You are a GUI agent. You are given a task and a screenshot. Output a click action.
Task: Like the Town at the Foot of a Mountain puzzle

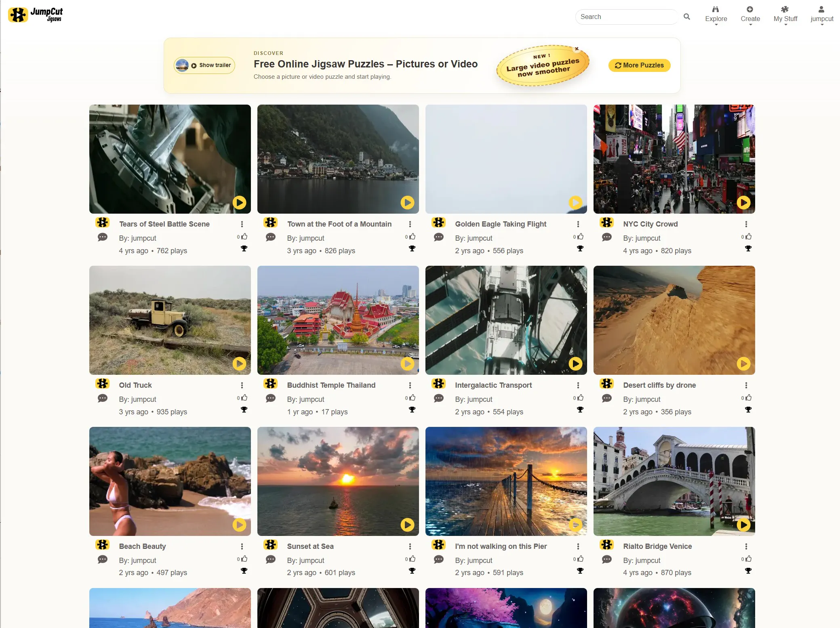coord(412,236)
